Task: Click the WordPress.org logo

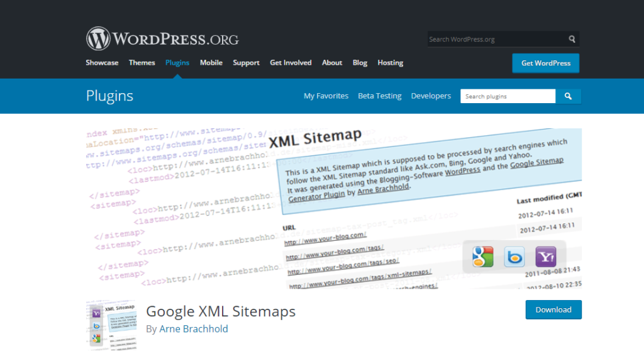Action: [162, 38]
